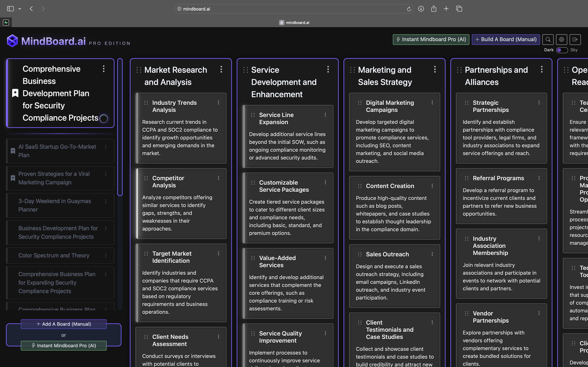Open three-dot menu on Competitor Analysis card
This screenshot has height=367, width=588.
[218, 178]
